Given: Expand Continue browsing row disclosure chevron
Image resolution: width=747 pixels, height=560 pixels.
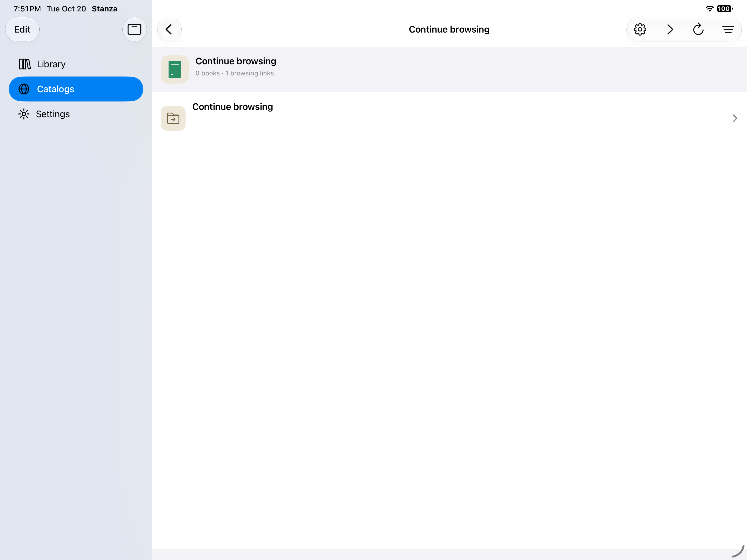Looking at the screenshot, I should pyautogui.click(x=735, y=119).
